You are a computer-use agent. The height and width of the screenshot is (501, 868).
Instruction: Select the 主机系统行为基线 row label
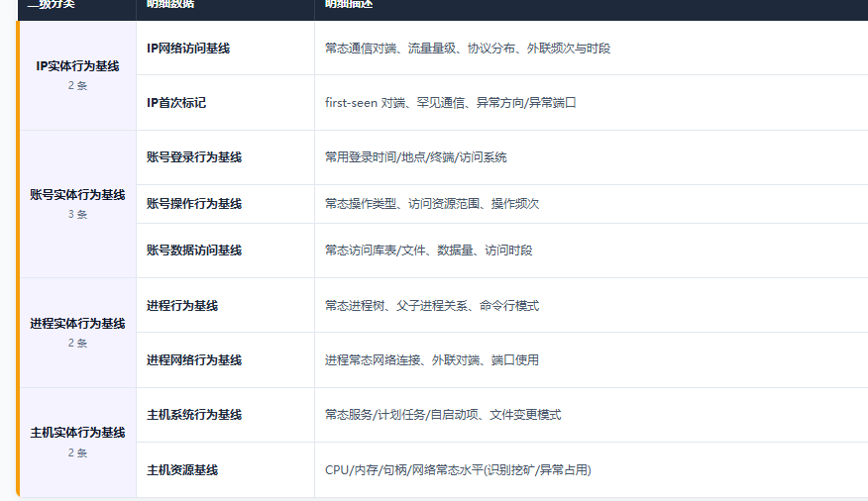194,415
